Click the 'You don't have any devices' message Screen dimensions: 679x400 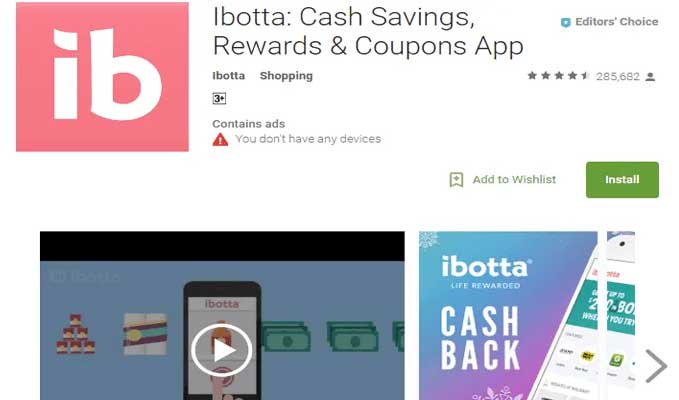pyautogui.click(x=308, y=139)
